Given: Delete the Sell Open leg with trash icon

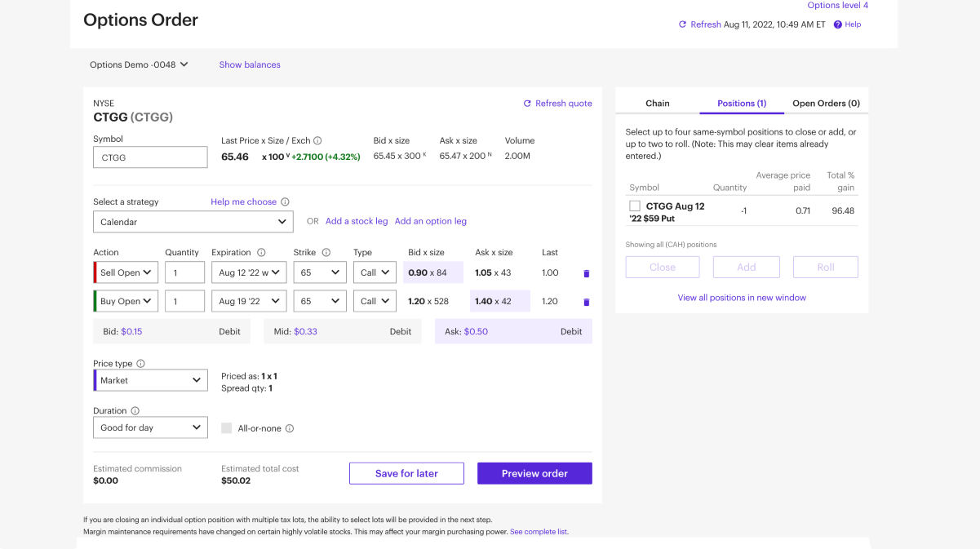Looking at the screenshot, I should pyautogui.click(x=586, y=273).
